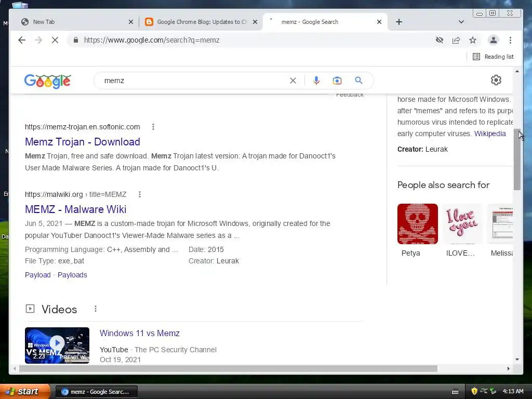Click the forward navigation arrow
Image resolution: width=532 pixels, height=399 pixels.
click(x=38, y=40)
